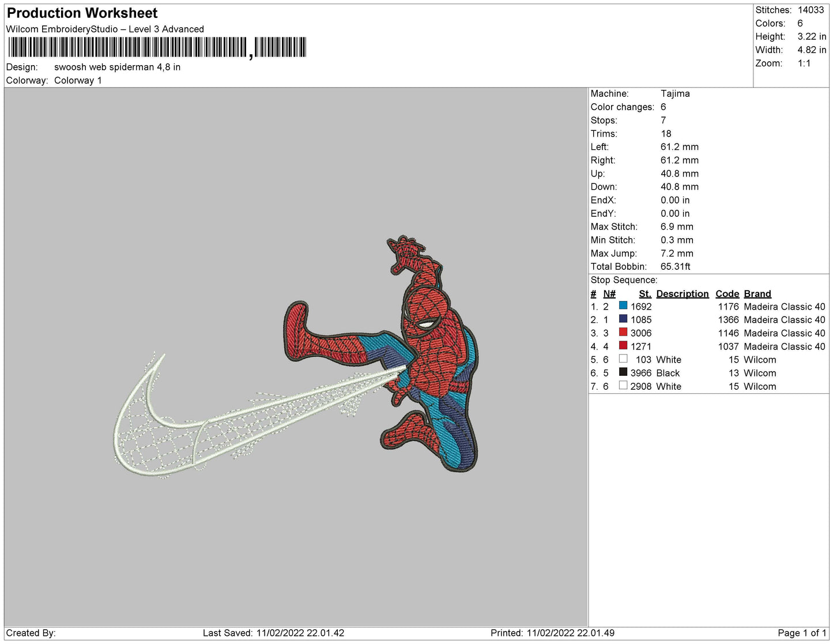Click the barcode under the worksheet title
This screenshot has height=644, width=833.
point(156,47)
